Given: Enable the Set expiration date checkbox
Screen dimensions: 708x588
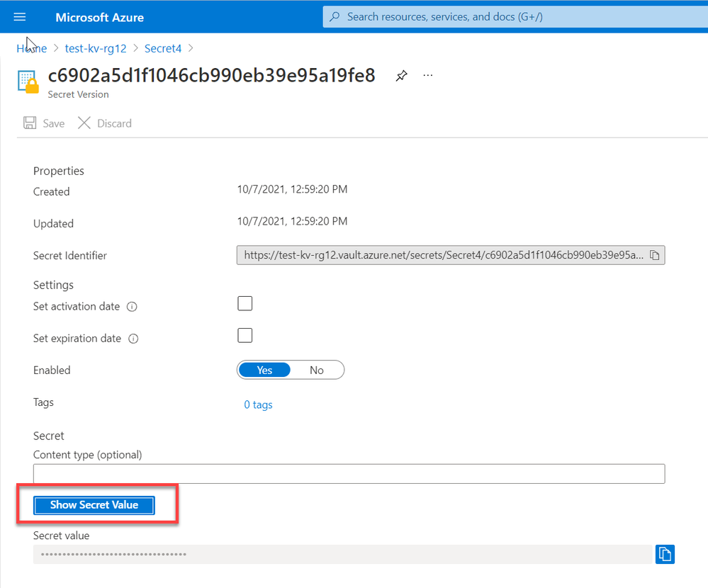Looking at the screenshot, I should point(245,336).
